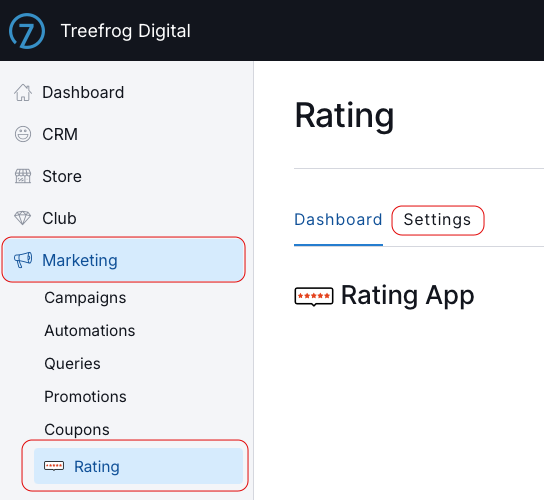The image size is (544, 500).
Task: Click the Treefrog Digital title text
Action: point(126,31)
